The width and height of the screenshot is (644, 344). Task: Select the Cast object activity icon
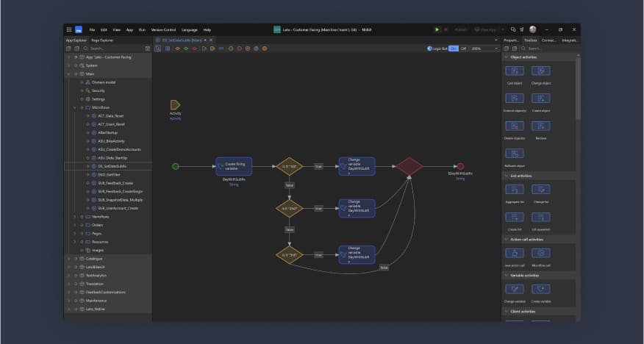click(x=515, y=71)
